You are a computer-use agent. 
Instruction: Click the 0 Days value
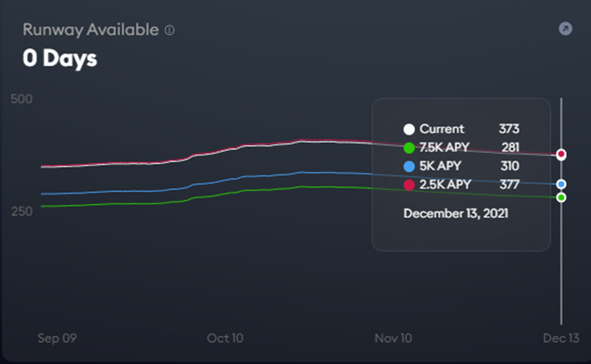pos(60,58)
